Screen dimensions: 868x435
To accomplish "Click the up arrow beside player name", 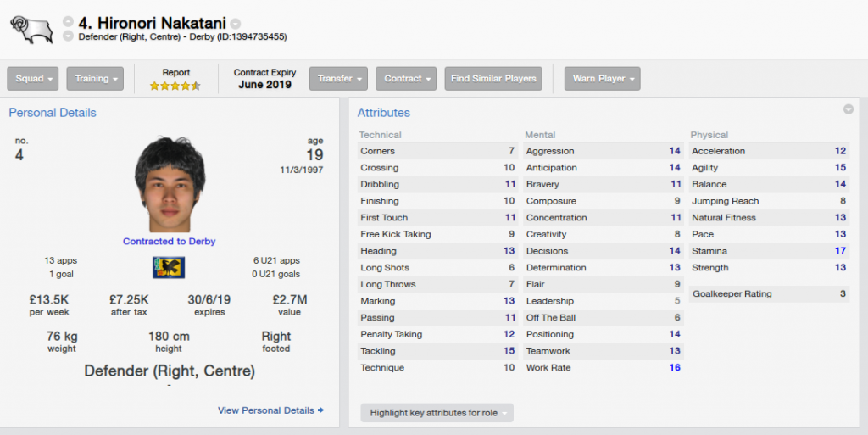I will [68, 21].
